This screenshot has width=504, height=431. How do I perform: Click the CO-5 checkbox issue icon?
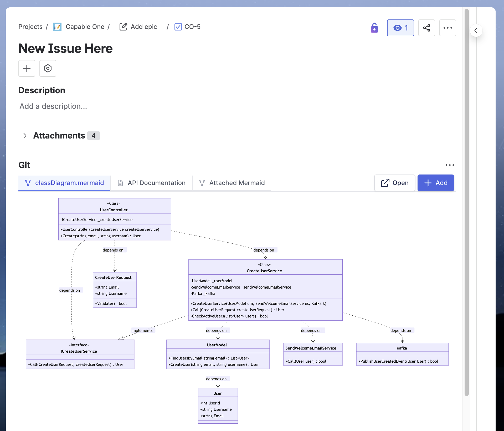point(178,27)
